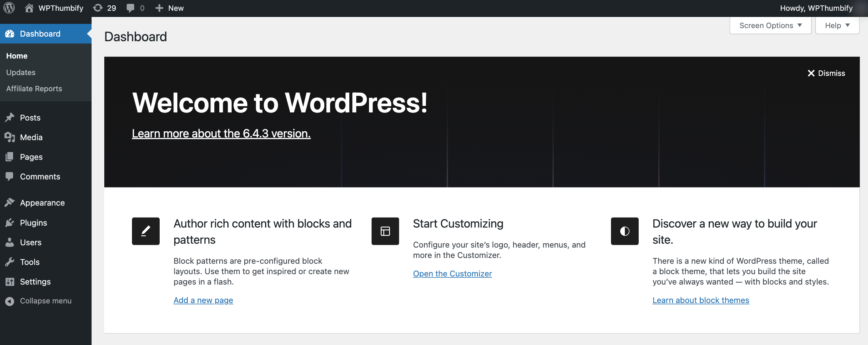868x345 pixels.
Task: Click Howdy, WPThumbify account menu
Action: pyautogui.click(x=816, y=8)
